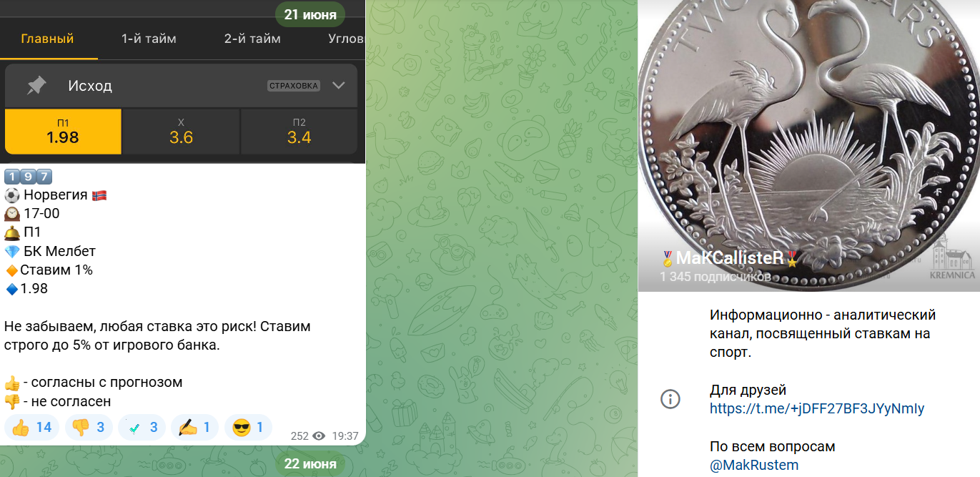Click the sunglasses face reaction
This screenshot has height=477, width=980.
click(248, 428)
